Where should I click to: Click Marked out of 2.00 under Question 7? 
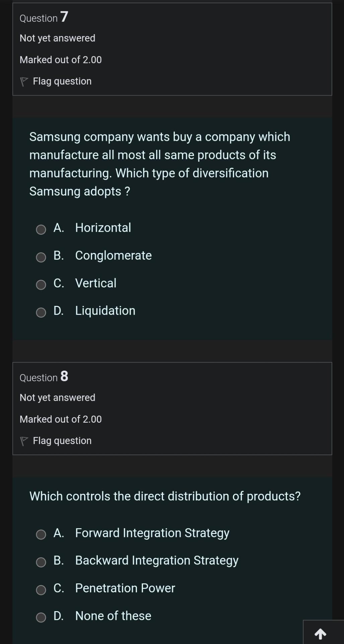[61, 60]
